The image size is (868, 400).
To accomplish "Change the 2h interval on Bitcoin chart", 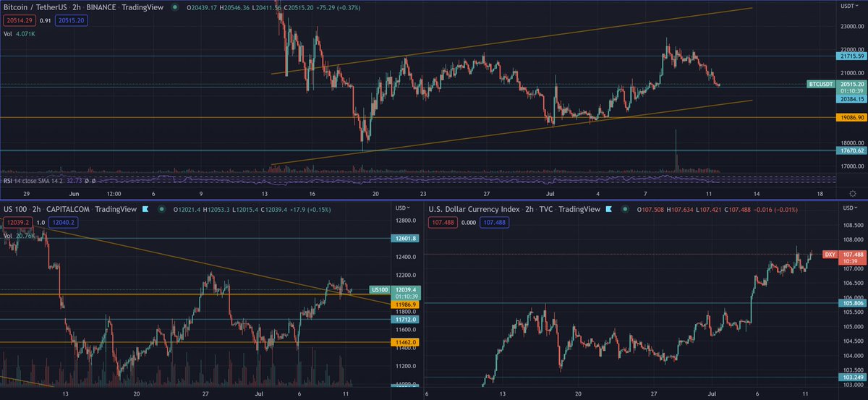I will pos(76,8).
